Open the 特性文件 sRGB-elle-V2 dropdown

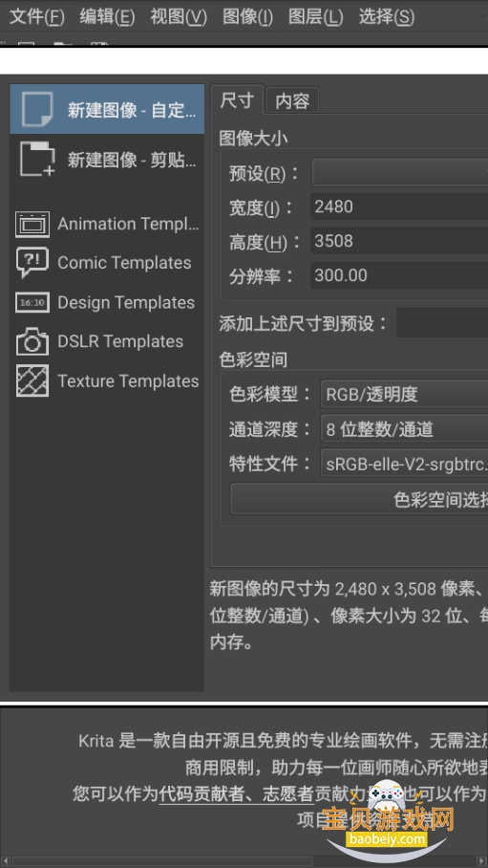tap(404, 464)
